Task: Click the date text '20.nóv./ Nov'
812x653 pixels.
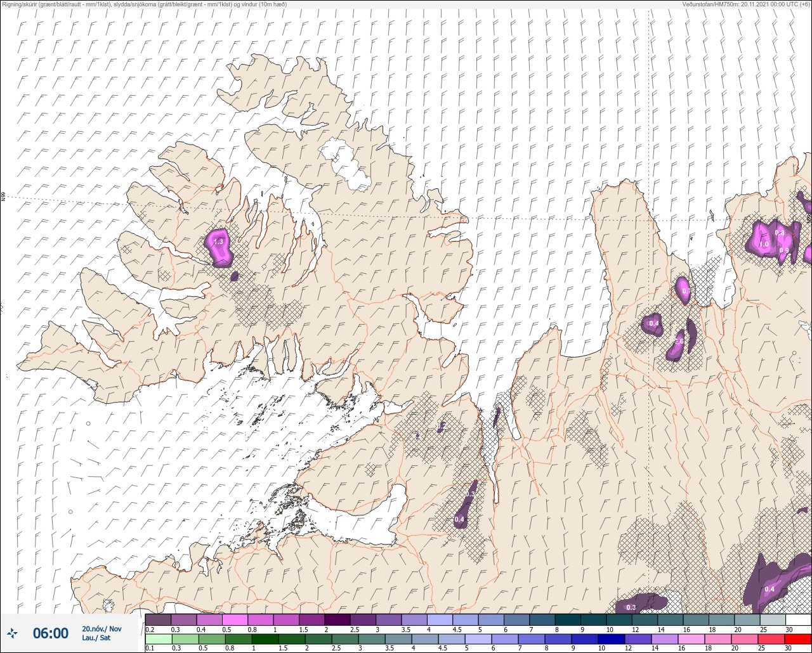Action: [x=101, y=629]
